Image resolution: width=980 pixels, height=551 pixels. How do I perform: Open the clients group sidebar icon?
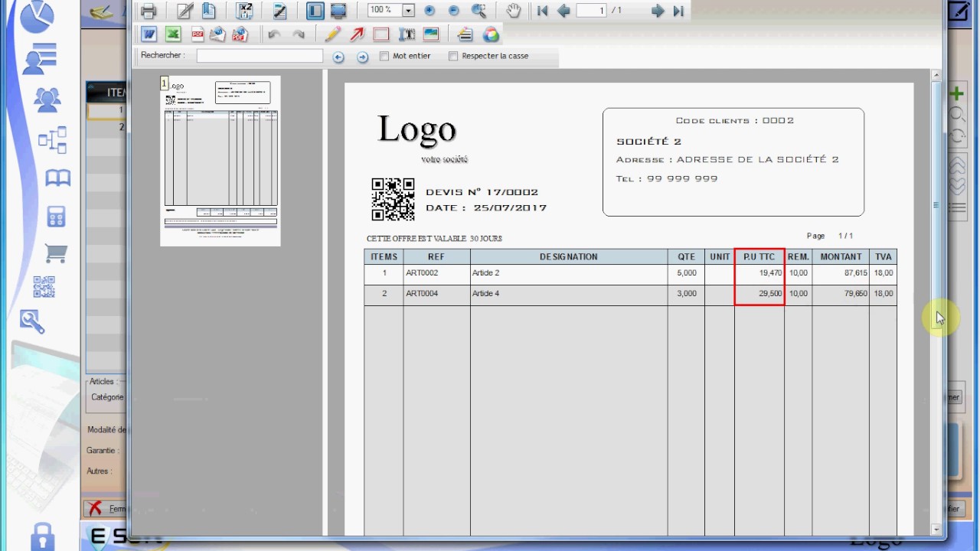tap(47, 99)
